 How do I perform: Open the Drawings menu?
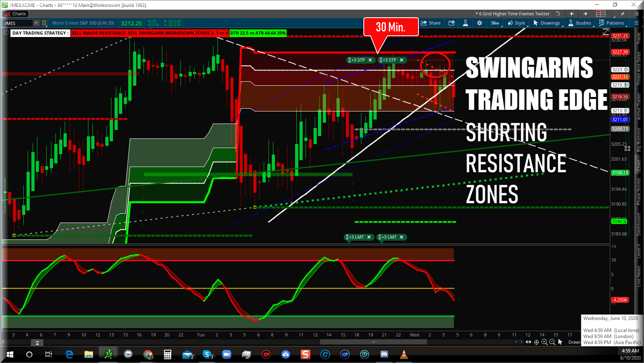[547, 23]
